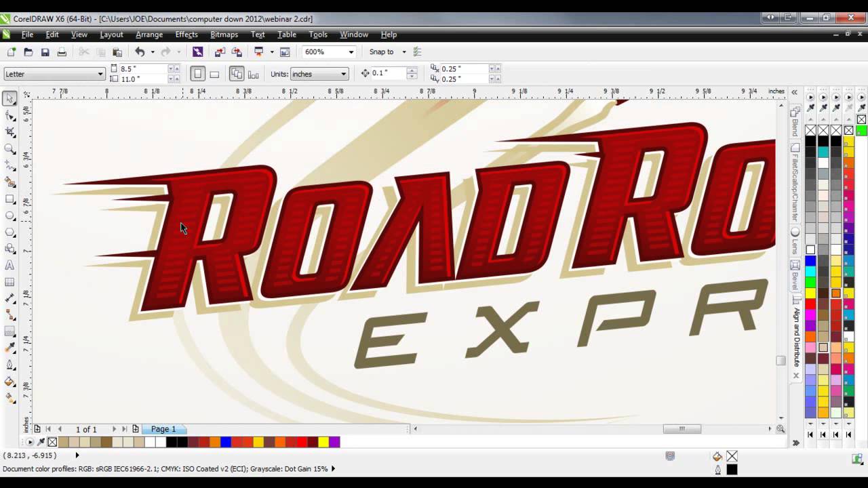868x488 pixels.
Task: Paste from clipboard
Action: coord(117,52)
